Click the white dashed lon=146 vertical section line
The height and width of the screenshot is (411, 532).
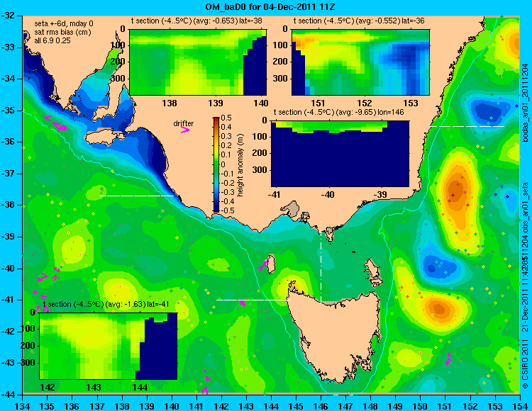click(x=321, y=261)
